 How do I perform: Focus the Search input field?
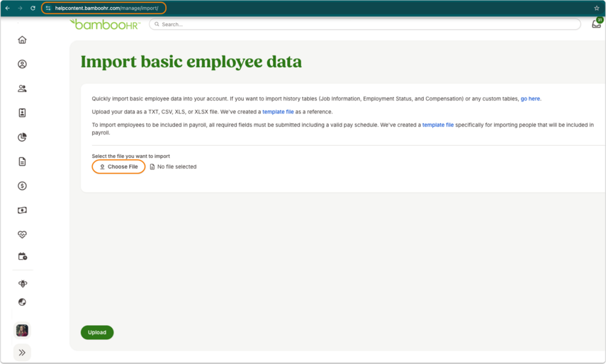365,24
